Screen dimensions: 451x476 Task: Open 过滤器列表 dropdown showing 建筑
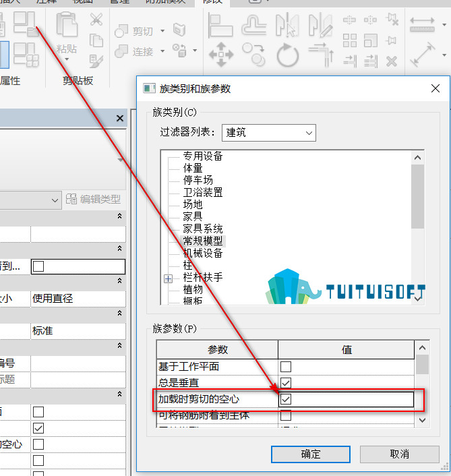268,133
